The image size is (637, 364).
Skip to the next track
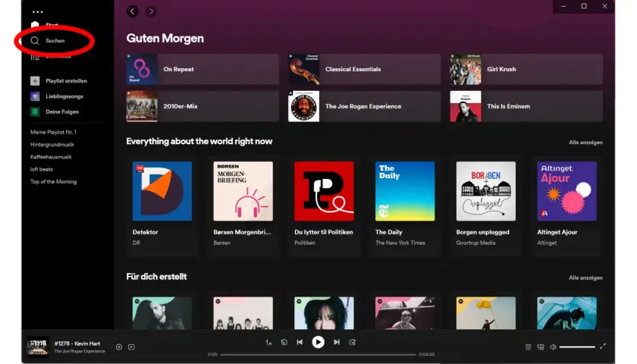[x=337, y=342]
